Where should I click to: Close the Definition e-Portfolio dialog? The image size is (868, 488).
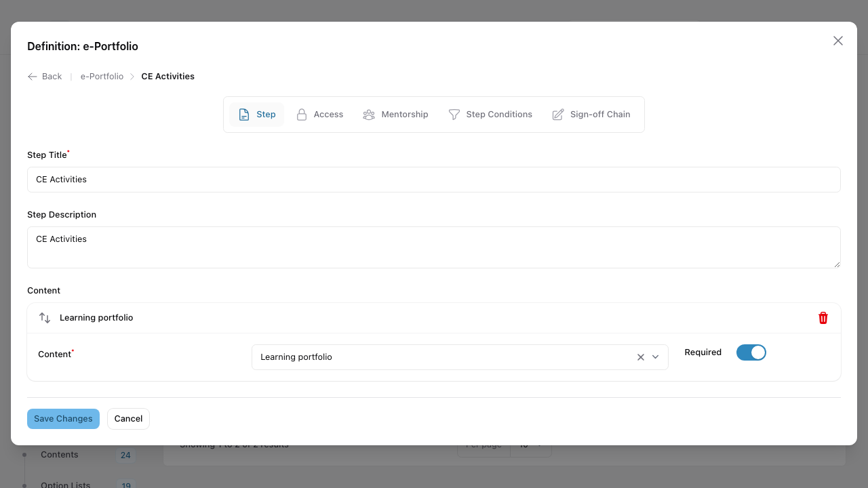click(x=838, y=41)
